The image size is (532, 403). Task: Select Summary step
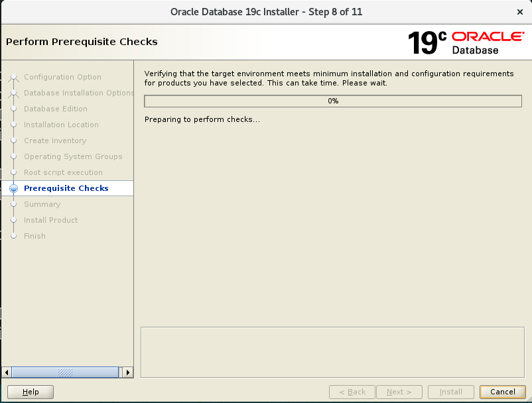42,204
